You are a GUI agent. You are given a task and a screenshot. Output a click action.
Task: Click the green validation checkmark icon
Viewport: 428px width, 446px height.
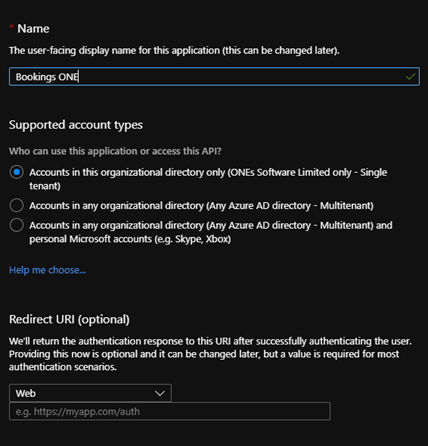point(410,77)
